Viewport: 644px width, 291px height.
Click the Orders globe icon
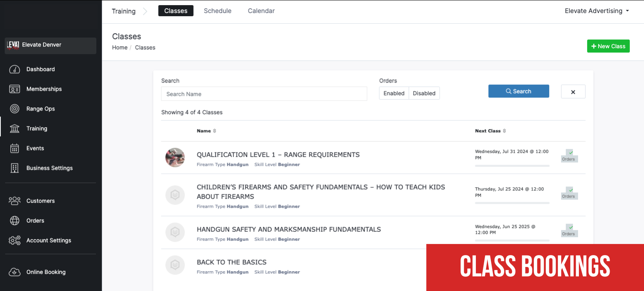click(x=15, y=221)
